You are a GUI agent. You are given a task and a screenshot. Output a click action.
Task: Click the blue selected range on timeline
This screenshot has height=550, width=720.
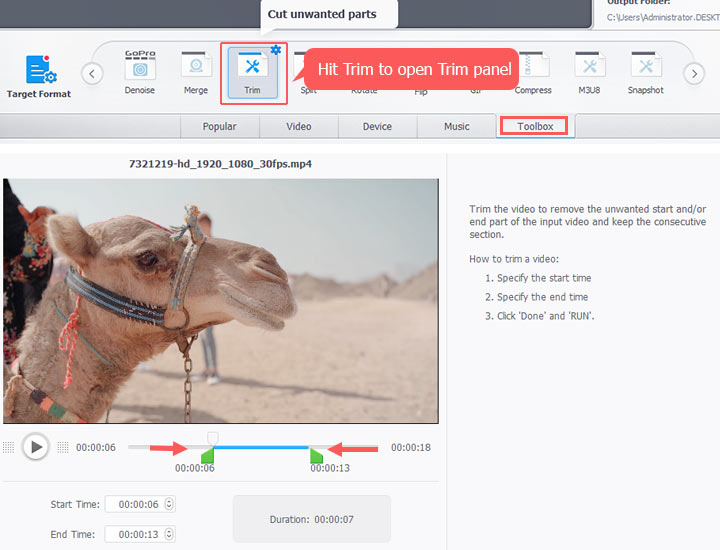(x=261, y=447)
